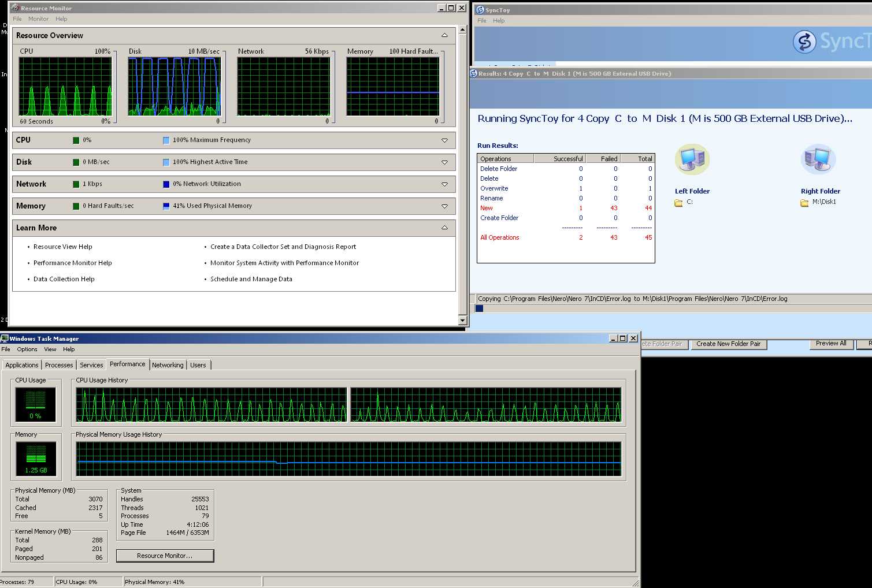Expand the Network section in Resource Monitor
872x588 pixels.
444,184
